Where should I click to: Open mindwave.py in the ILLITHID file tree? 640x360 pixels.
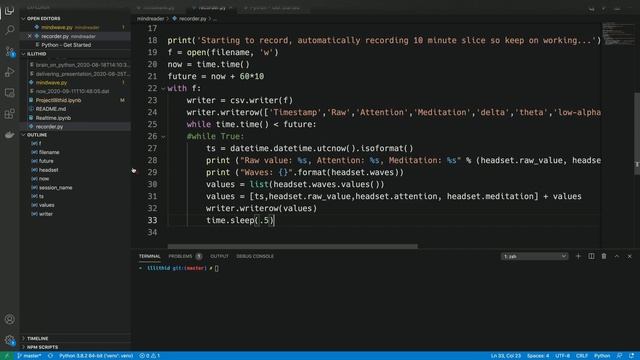pos(76,82)
